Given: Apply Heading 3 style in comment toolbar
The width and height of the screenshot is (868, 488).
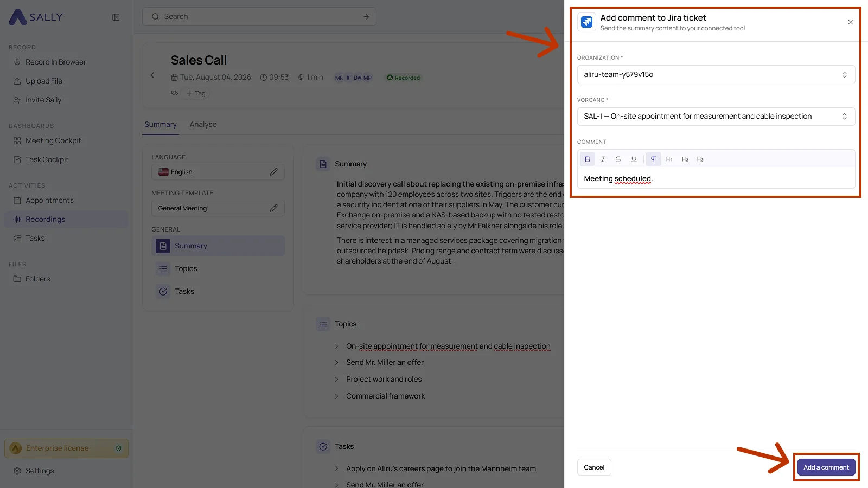Looking at the screenshot, I should pyautogui.click(x=700, y=159).
